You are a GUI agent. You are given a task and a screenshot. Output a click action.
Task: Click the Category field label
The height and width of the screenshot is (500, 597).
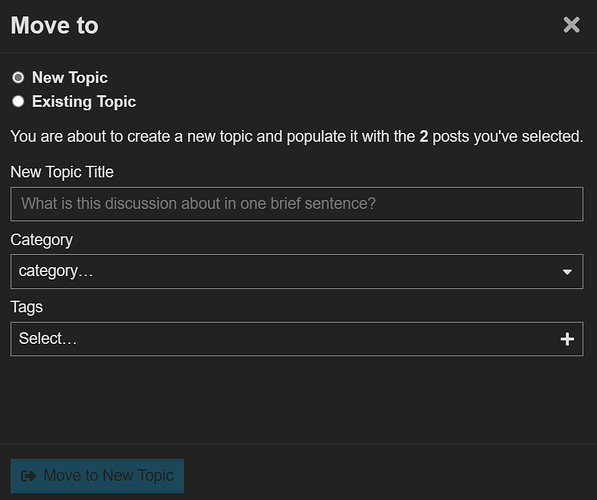[x=42, y=240]
